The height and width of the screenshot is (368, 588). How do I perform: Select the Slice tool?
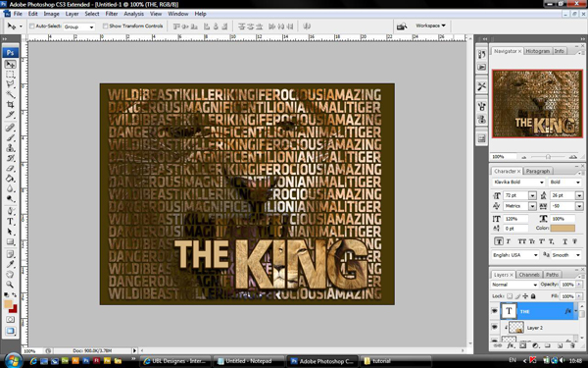pyautogui.click(x=10, y=115)
